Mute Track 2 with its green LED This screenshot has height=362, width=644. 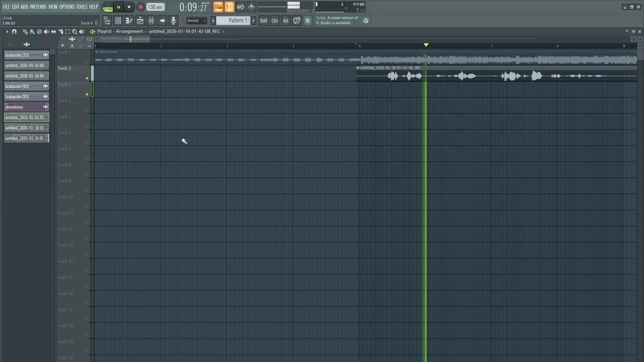(87, 78)
